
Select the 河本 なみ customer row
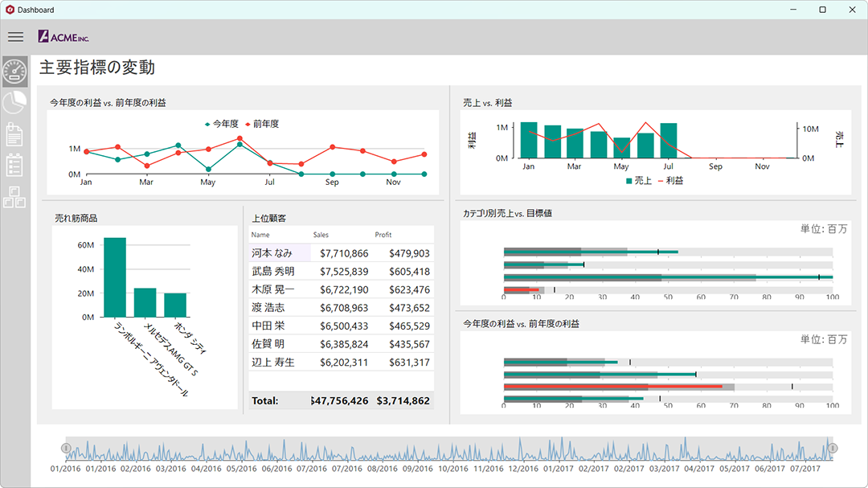(x=341, y=253)
